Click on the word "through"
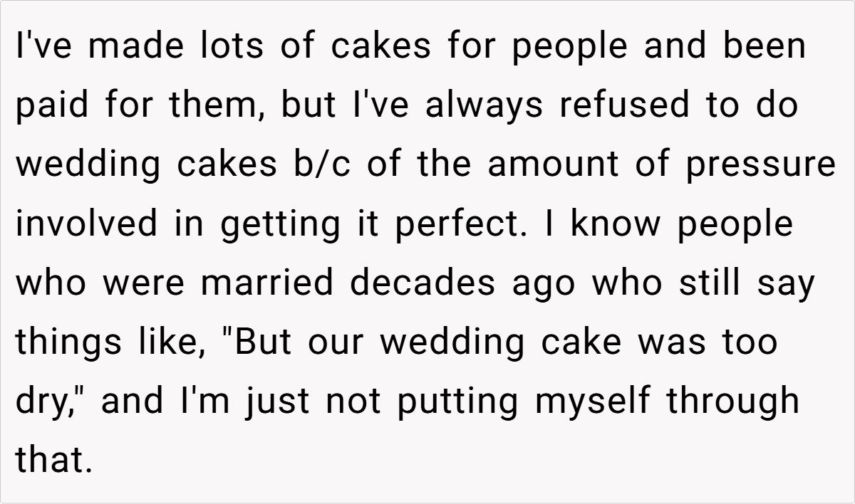855x504 pixels. 733,401
